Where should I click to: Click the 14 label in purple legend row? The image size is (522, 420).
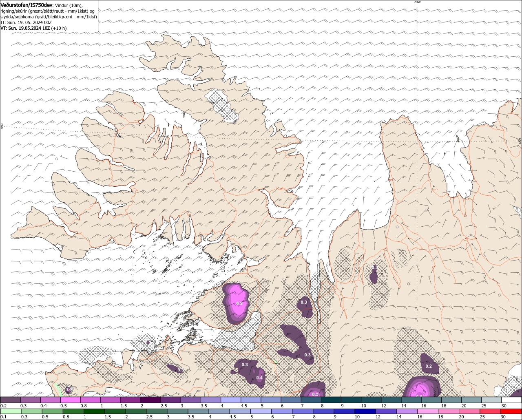(x=404, y=406)
